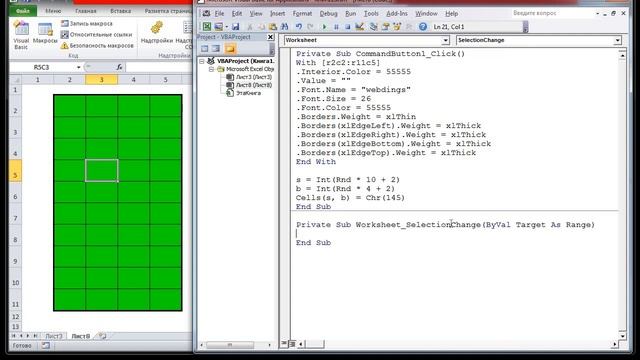Open the View menu in VBA editor

pyautogui.click(x=256, y=13)
